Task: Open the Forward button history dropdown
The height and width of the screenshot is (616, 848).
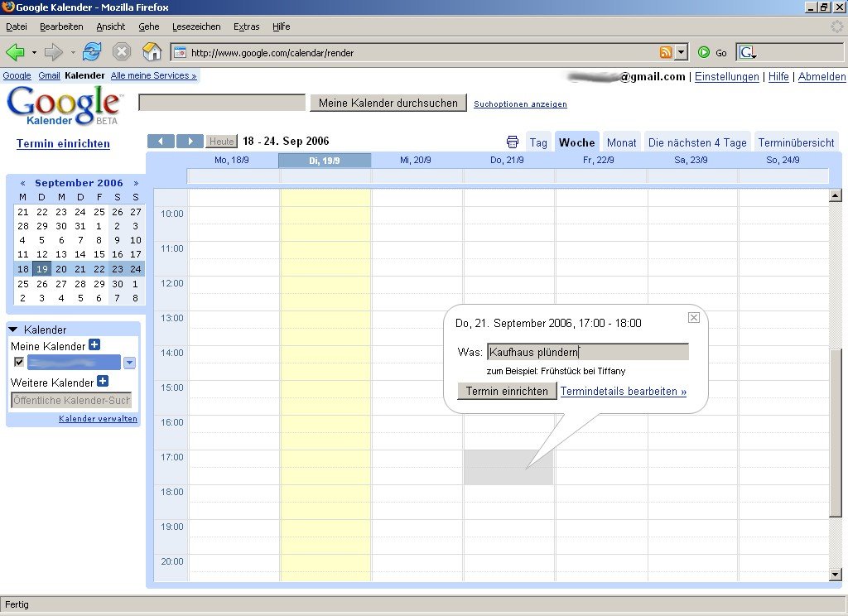Action: tap(73, 52)
